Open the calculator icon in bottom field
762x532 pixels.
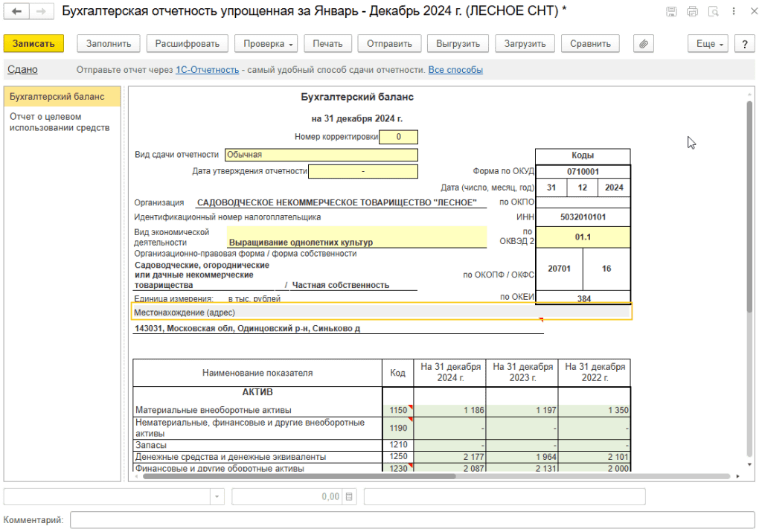click(x=350, y=496)
